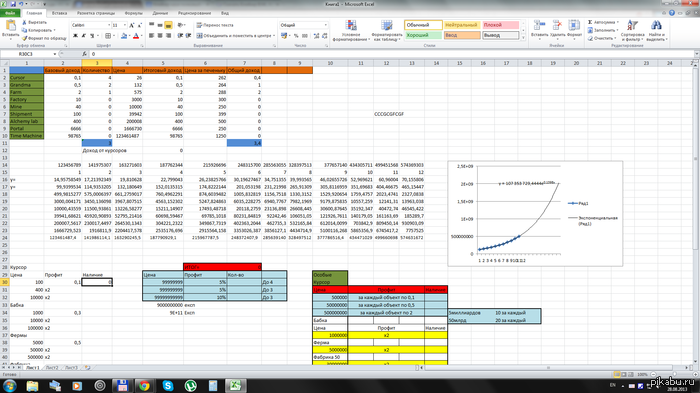This screenshot has width=700, height=393.
Task: Expand the Name Box dropdown arrow
Action: [x=54, y=54]
